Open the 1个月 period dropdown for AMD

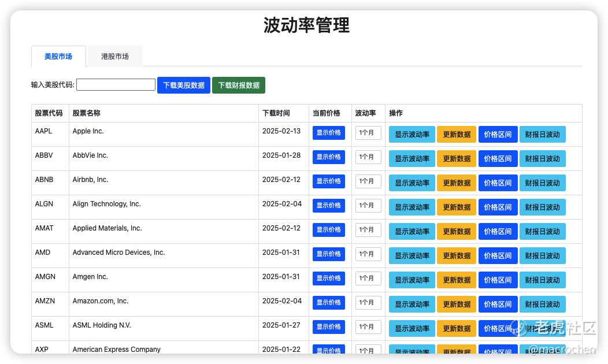(368, 254)
